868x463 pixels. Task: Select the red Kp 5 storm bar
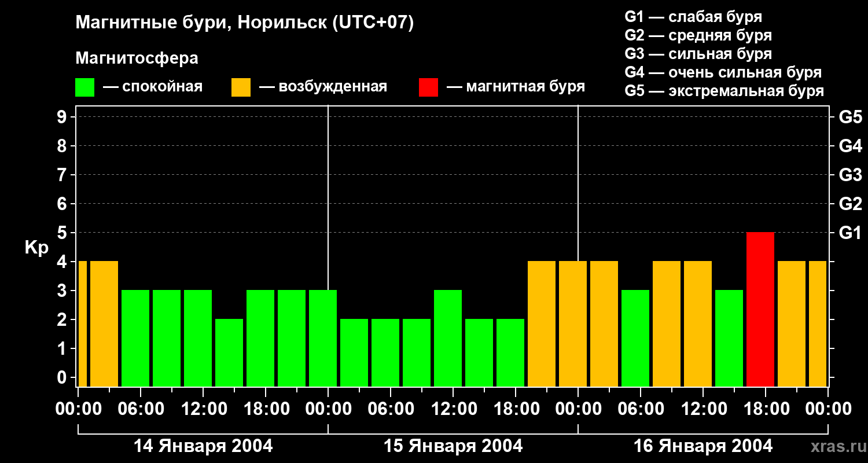(760, 309)
